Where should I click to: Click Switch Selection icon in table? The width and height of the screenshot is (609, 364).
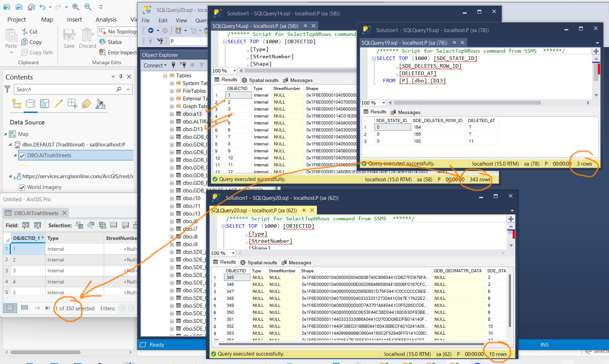tap(102, 225)
